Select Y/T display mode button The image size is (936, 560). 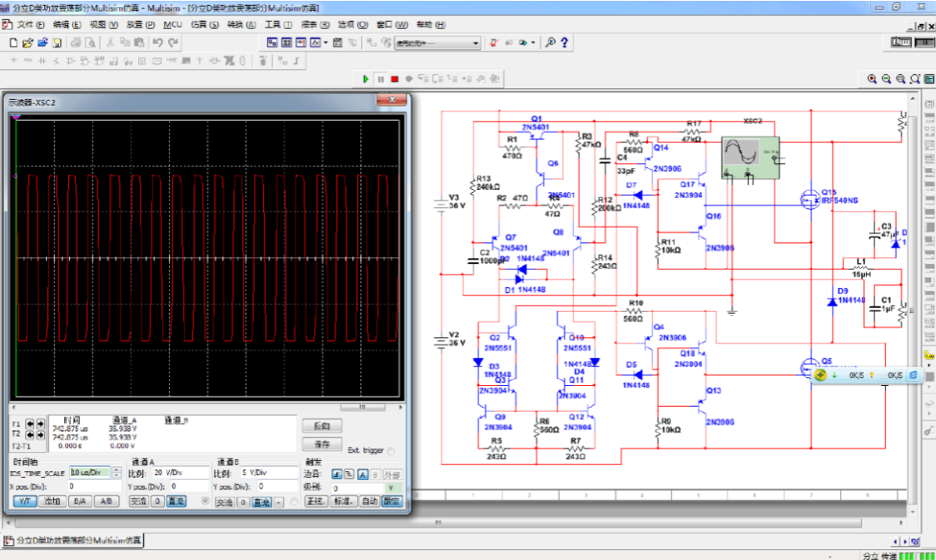24,501
